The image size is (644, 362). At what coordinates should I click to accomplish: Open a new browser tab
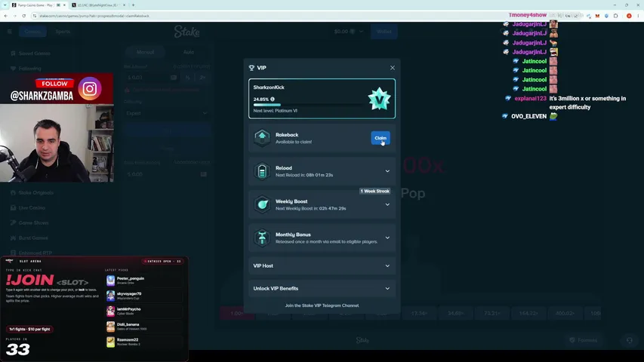click(133, 5)
